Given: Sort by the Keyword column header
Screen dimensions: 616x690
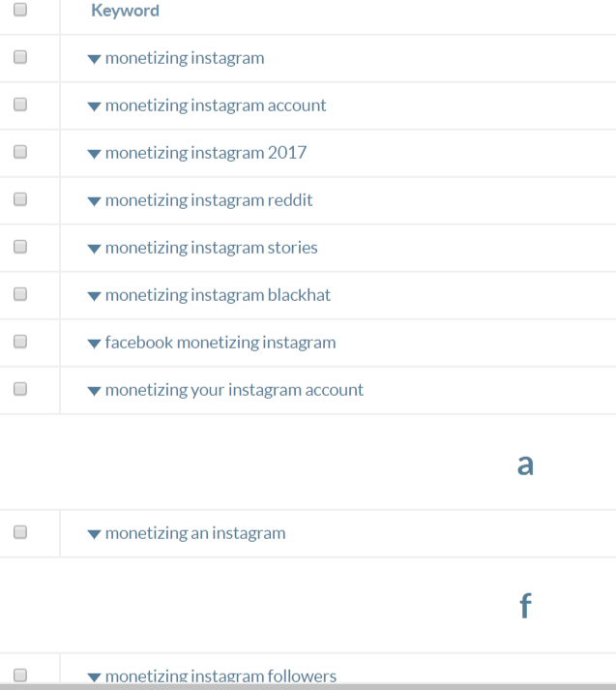Looking at the screenshot, I should pos(126,11).
